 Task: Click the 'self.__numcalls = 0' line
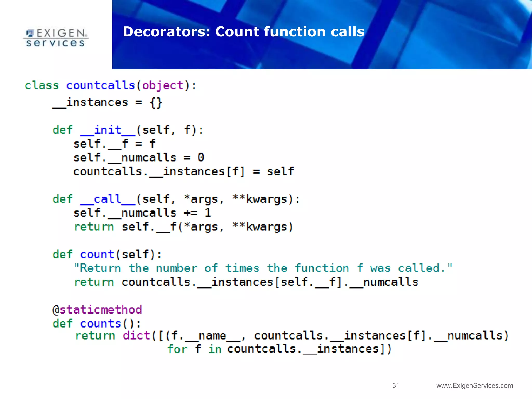[139, 158]
